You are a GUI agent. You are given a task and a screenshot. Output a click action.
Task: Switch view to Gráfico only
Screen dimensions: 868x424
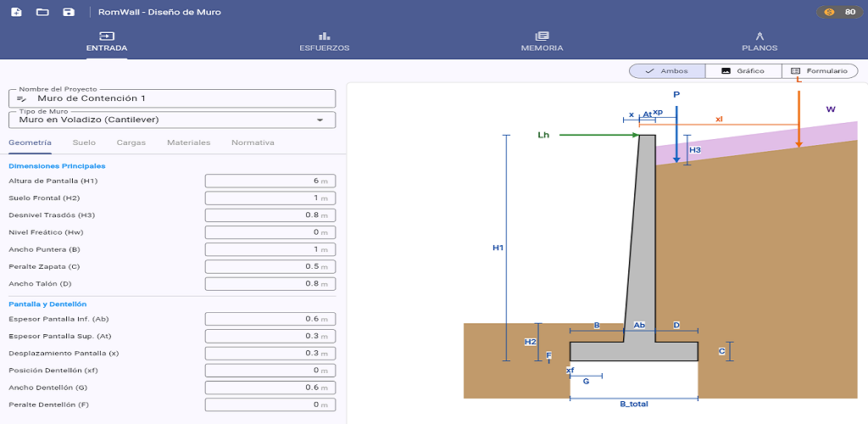[743, 71]
